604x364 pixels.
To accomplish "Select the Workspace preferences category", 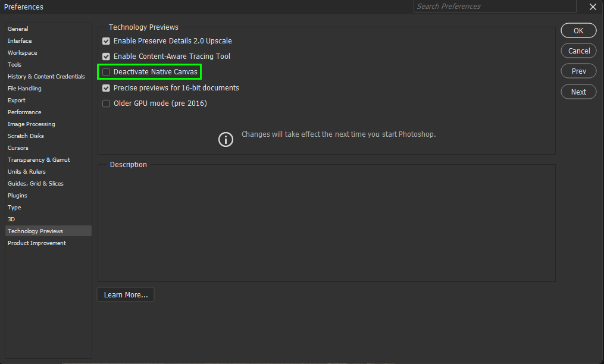I will coord(22,52).
